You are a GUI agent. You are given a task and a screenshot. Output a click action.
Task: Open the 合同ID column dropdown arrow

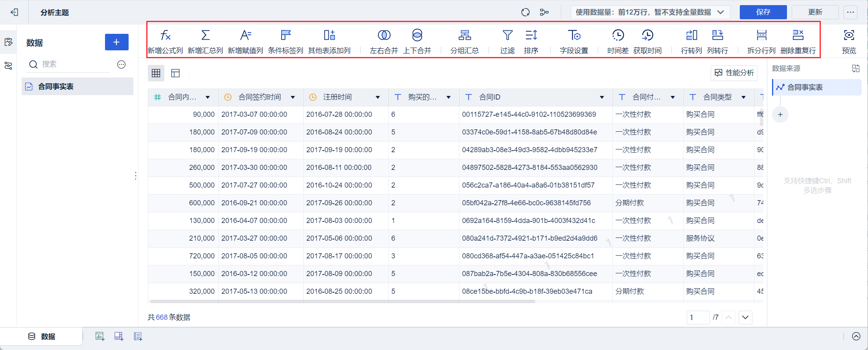[x=602, y=97]
